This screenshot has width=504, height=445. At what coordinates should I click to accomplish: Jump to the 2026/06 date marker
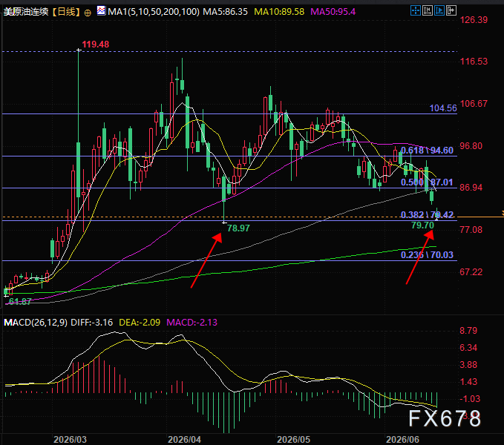402,439
